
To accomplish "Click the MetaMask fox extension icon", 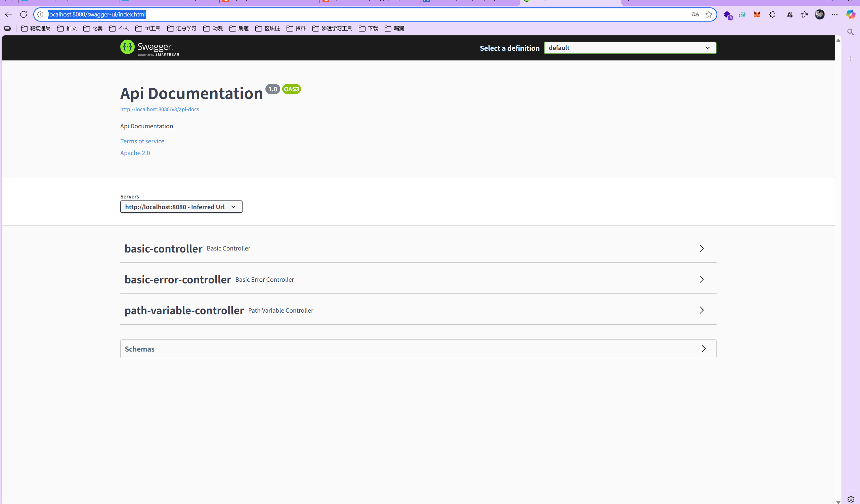I will point(757,14).
